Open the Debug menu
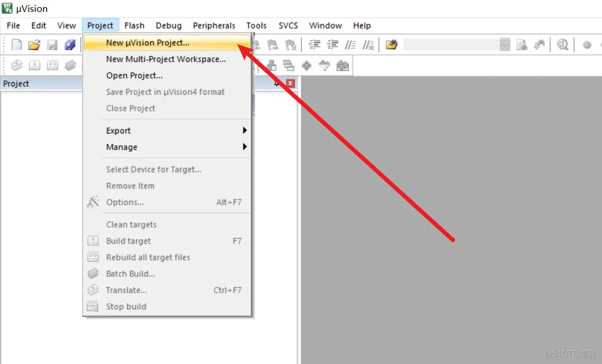Screen dimensions: 602x364 (169, 25)
